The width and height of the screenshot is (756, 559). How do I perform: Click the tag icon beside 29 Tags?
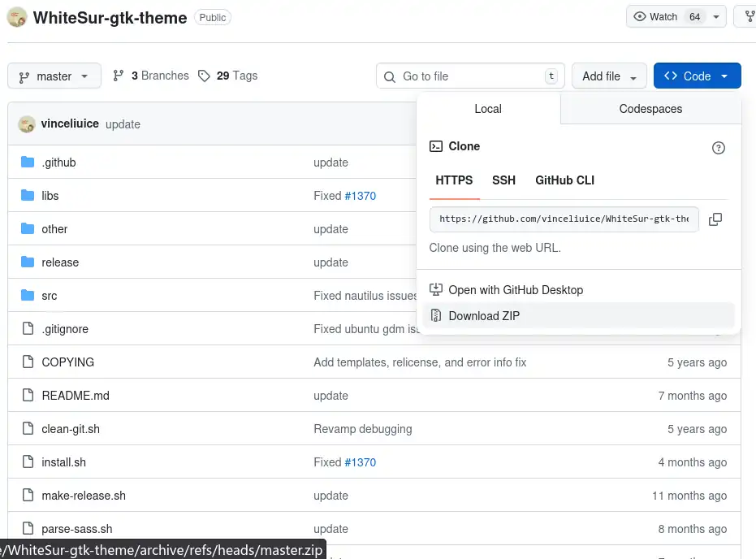206,75
